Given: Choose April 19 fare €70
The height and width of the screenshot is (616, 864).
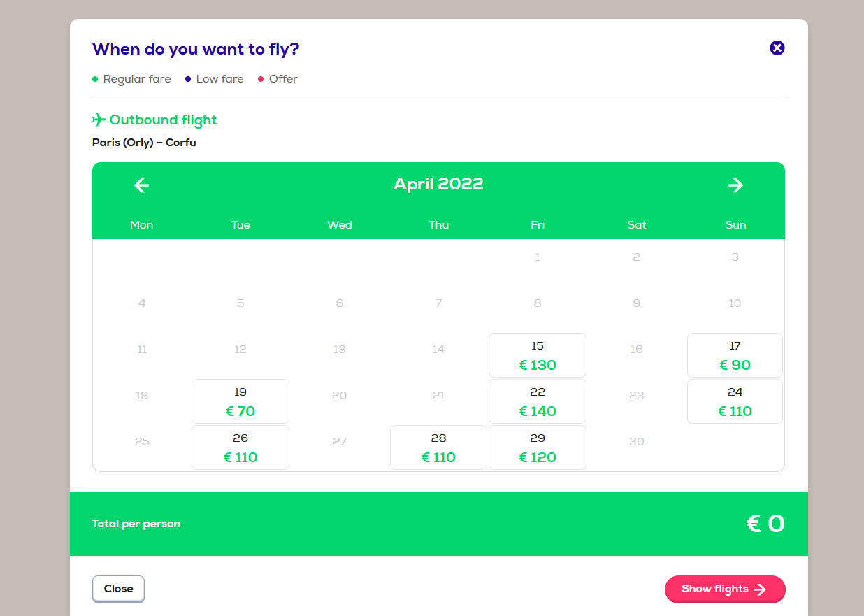Looking at the screenshot, I should (240, 401).
